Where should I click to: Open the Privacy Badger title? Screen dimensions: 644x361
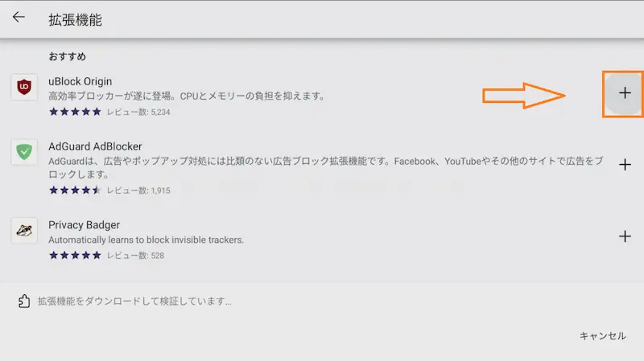click(85, 225)
